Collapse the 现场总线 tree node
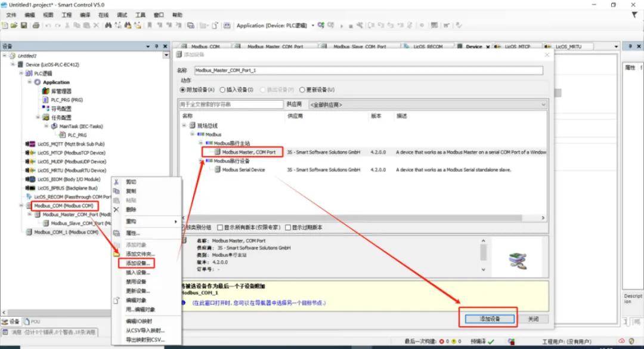This screenshot has height=349, width=644. [x=184, y=126]
